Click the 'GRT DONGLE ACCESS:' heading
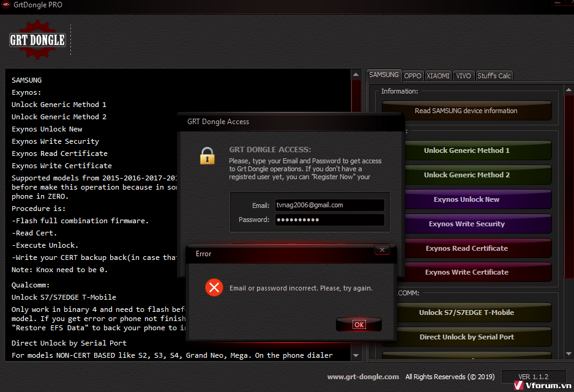This screenshot has width=574, height=392. coord(270,150)
